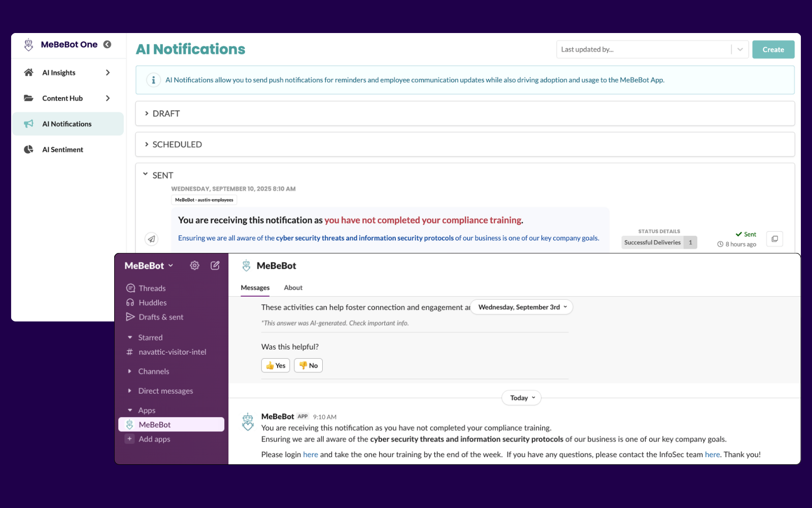The width and height of the screenshot is (812, 508).
Task: Open the MeBeBot workspace dropdown menu
Action: click(149, 265)
